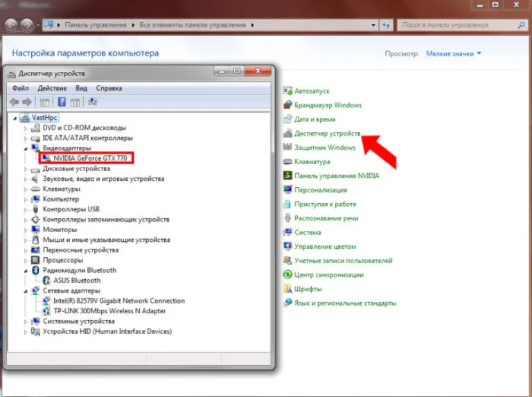Click the Приступая к работе icon
Image resolution: width=532 pixels, height=397 pixels.
287,204
